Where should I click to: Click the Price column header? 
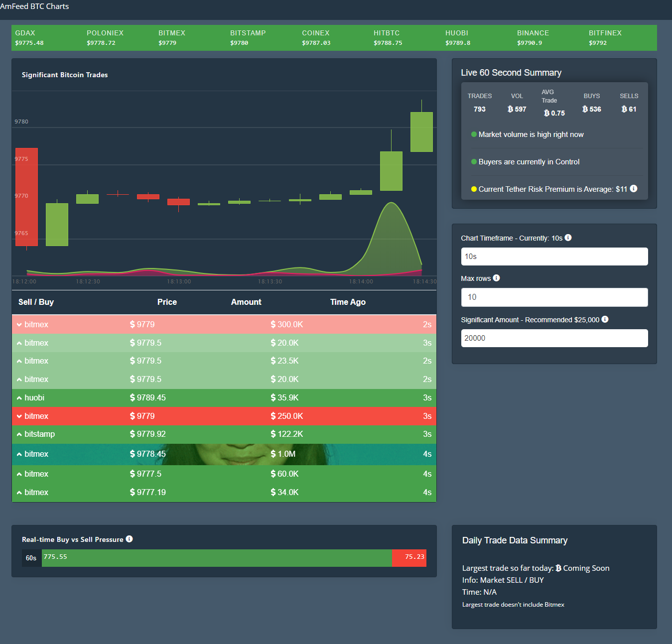coord(167,302)
